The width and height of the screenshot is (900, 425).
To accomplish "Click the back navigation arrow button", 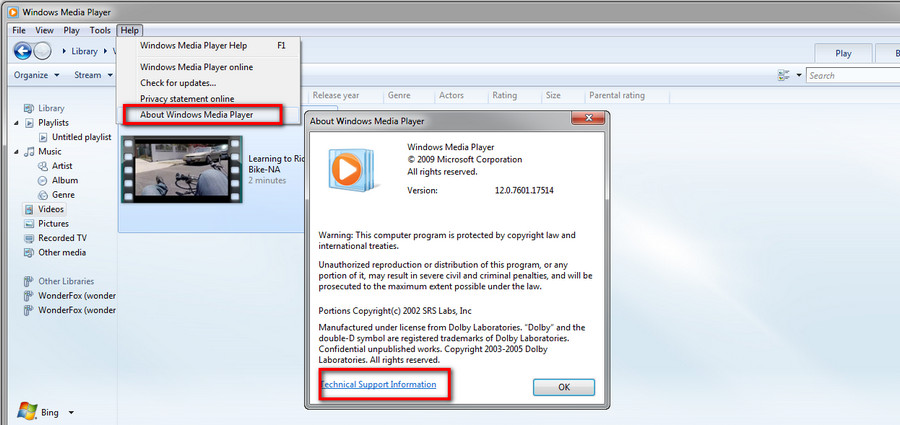I will (22, 51).
